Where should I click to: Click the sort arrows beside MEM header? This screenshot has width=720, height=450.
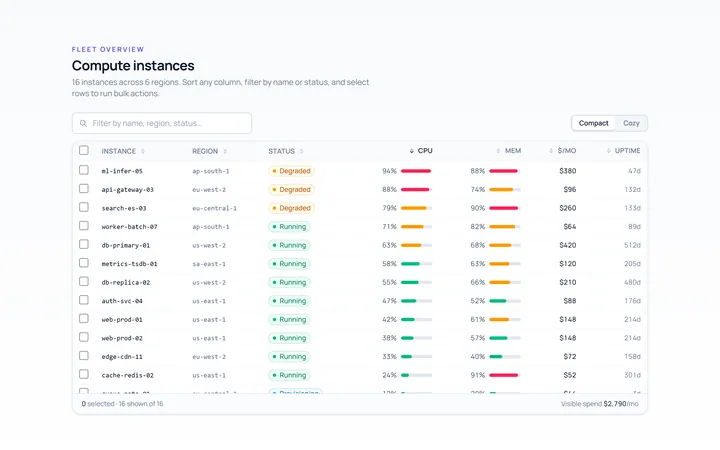coord(498,151)
